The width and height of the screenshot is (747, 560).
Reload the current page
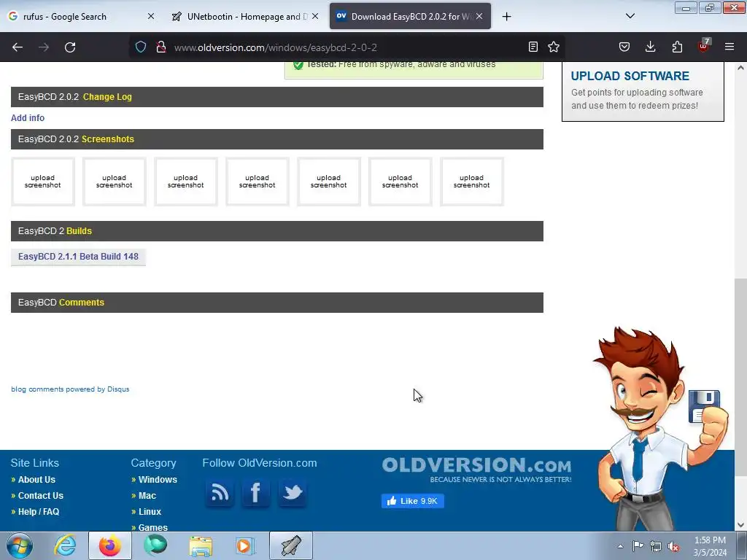point(70,47)
